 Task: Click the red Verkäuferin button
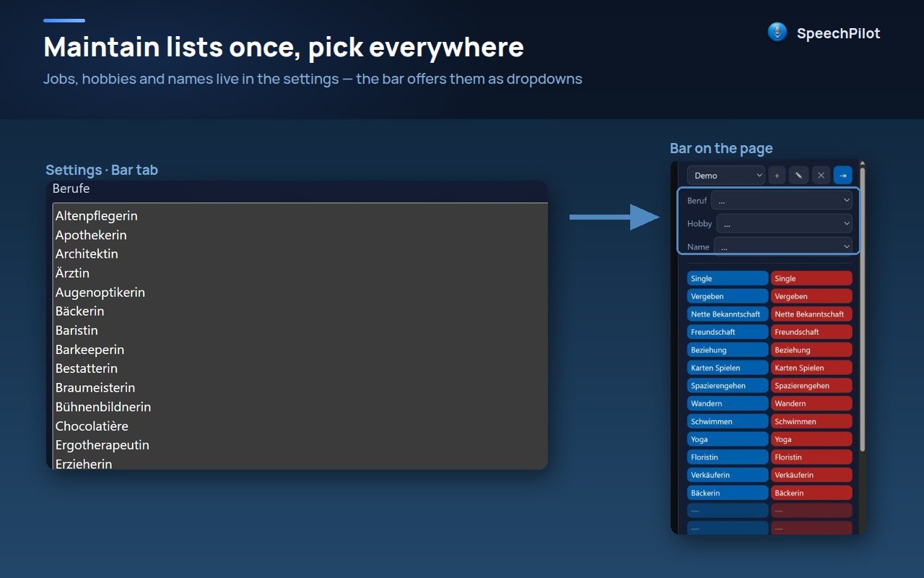(811, 475)
